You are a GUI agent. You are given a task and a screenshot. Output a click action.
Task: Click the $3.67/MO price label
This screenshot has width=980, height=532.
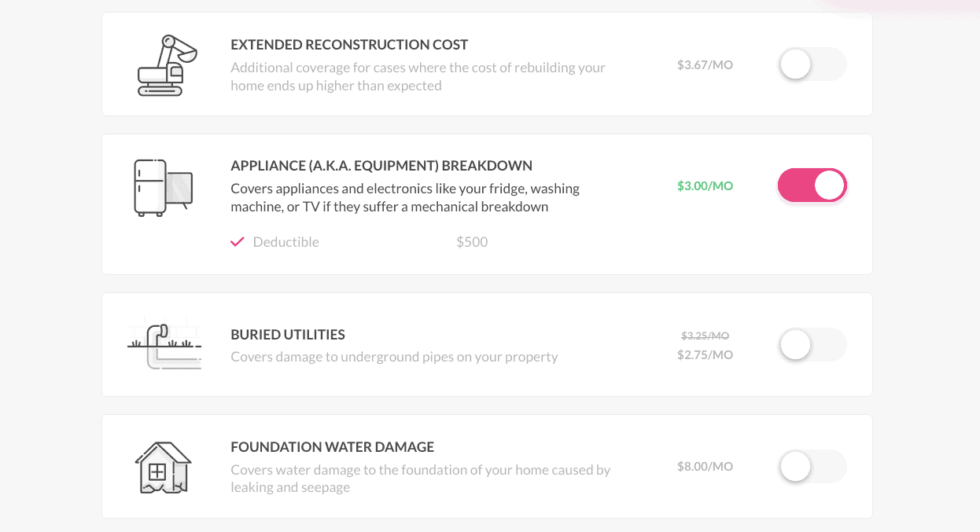[x=705, y=64]
